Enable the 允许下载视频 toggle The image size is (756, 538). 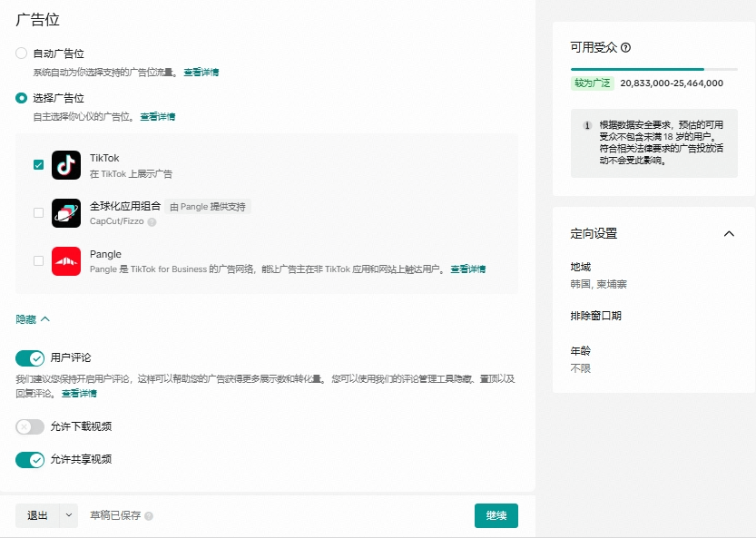point(30,426)
